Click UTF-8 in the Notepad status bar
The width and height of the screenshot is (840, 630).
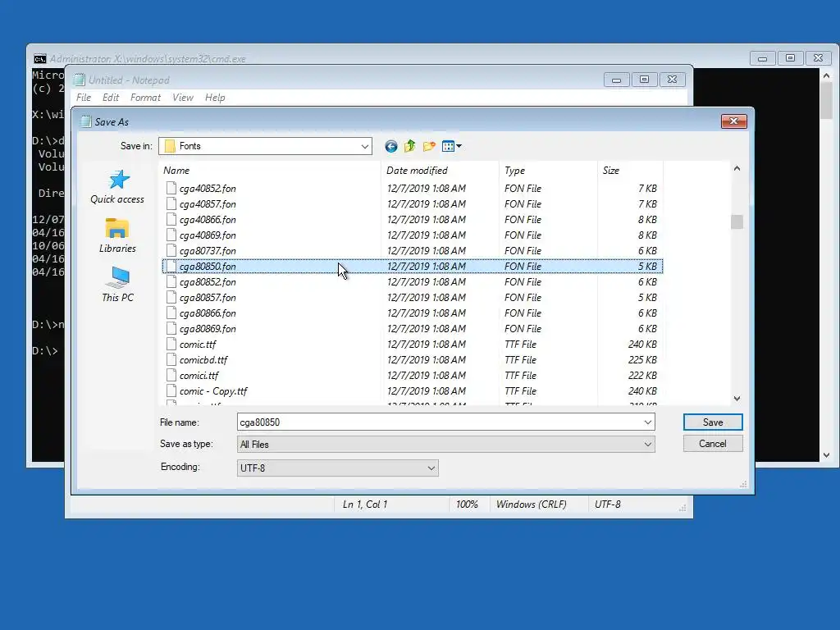pyautogui.click(x=608, y=504)
